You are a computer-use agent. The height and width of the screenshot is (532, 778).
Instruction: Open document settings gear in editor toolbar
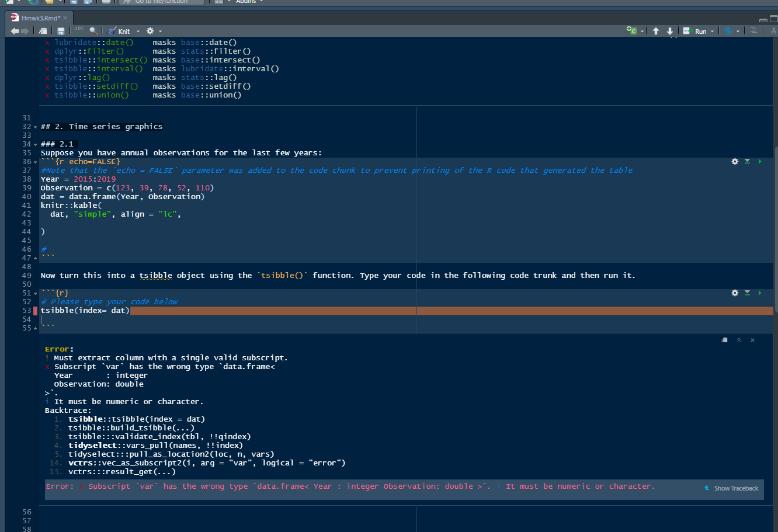pyautogui.click(x=150, y=31)
